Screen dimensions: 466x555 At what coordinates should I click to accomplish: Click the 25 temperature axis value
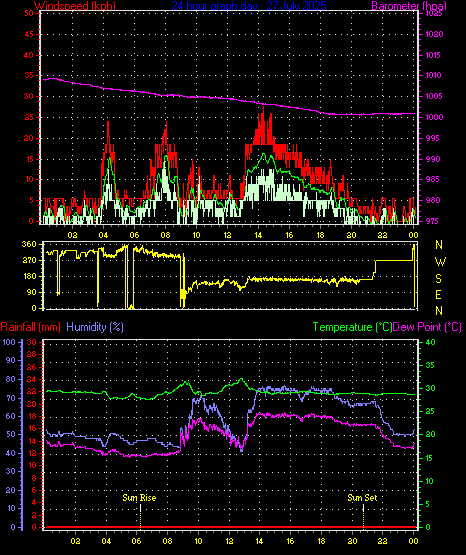click(430, 411)
